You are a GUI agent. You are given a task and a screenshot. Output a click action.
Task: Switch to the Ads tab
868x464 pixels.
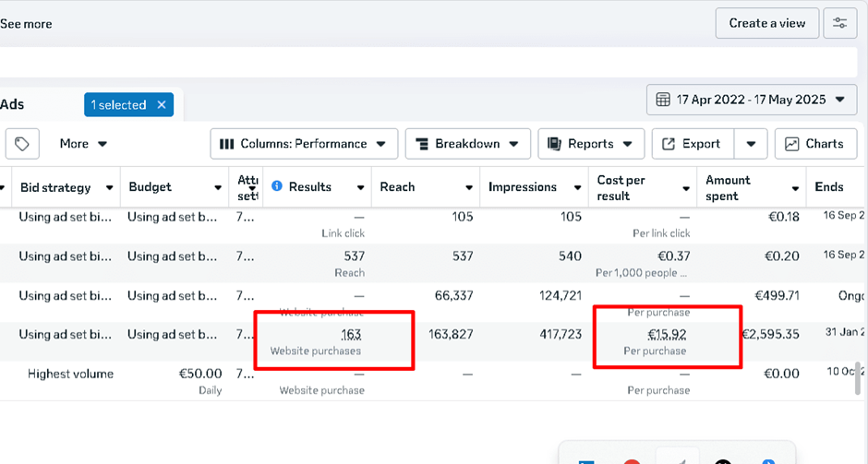pos(12,105)
